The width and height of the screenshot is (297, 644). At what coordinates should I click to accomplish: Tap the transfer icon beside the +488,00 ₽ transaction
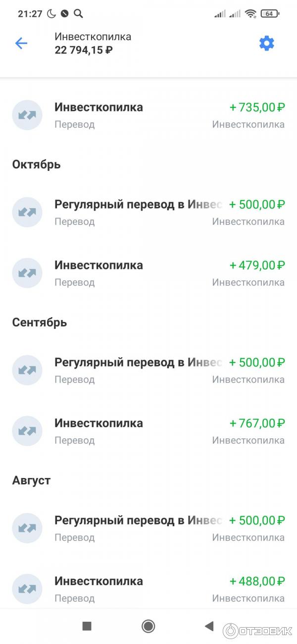click(27, 589)
